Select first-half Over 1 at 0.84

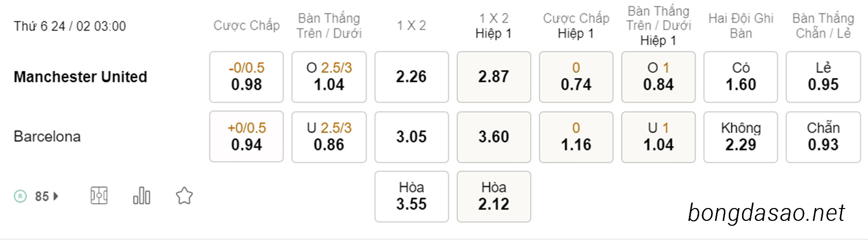click(658, 77)
